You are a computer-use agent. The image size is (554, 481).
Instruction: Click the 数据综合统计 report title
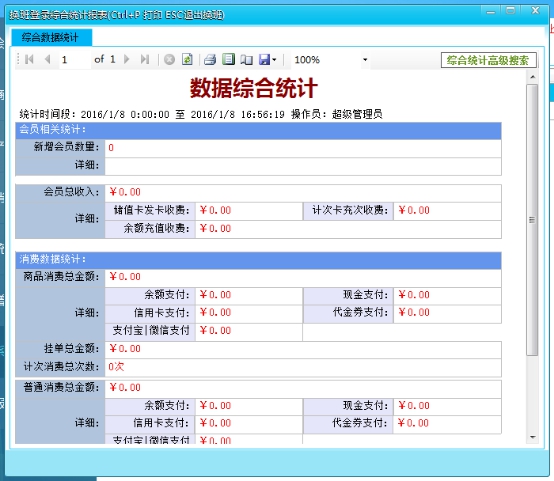254,88
